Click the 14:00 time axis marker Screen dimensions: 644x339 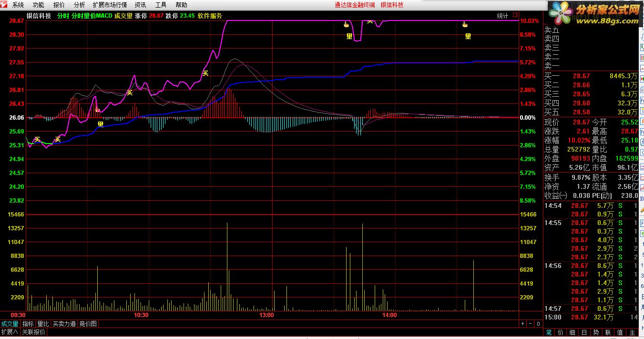click(x=389, y=315)
